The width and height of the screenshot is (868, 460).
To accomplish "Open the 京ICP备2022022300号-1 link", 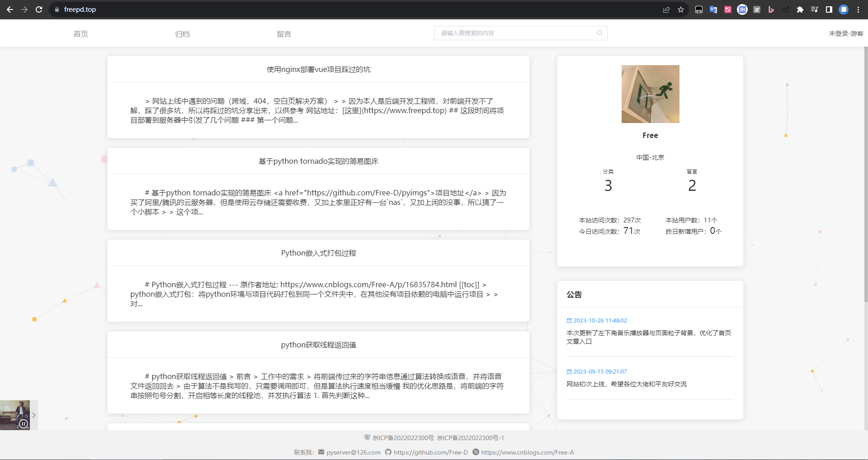I will click(470, 438).
